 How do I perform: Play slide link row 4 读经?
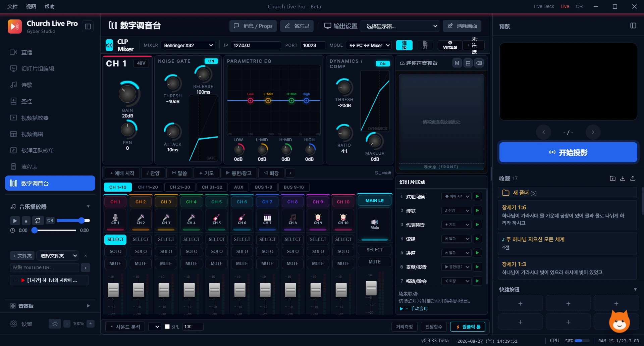[x=477, y=239]
